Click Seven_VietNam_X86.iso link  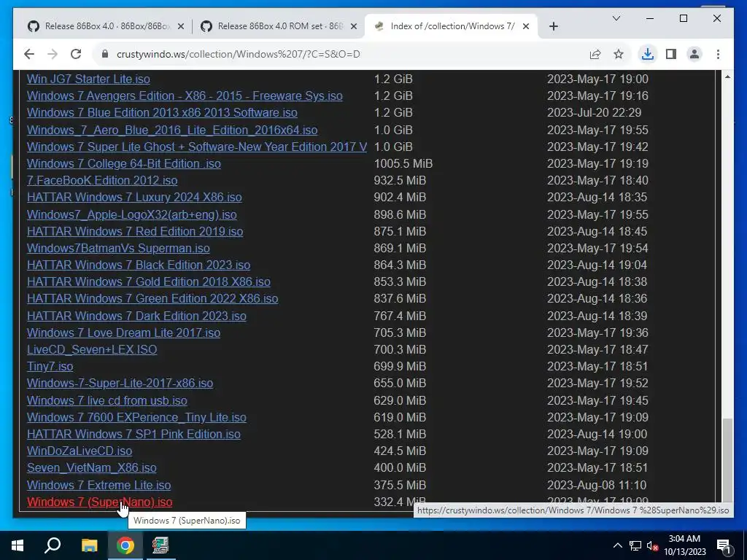[91, 467]
